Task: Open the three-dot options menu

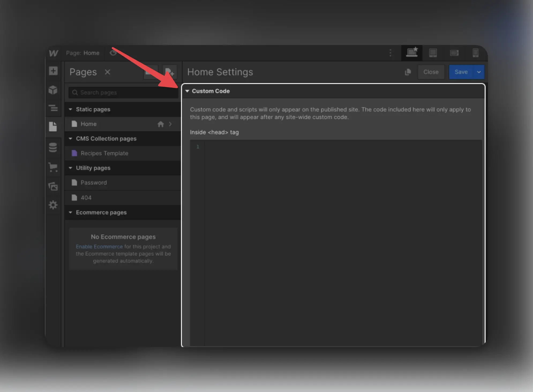Action: pos(390,53)
